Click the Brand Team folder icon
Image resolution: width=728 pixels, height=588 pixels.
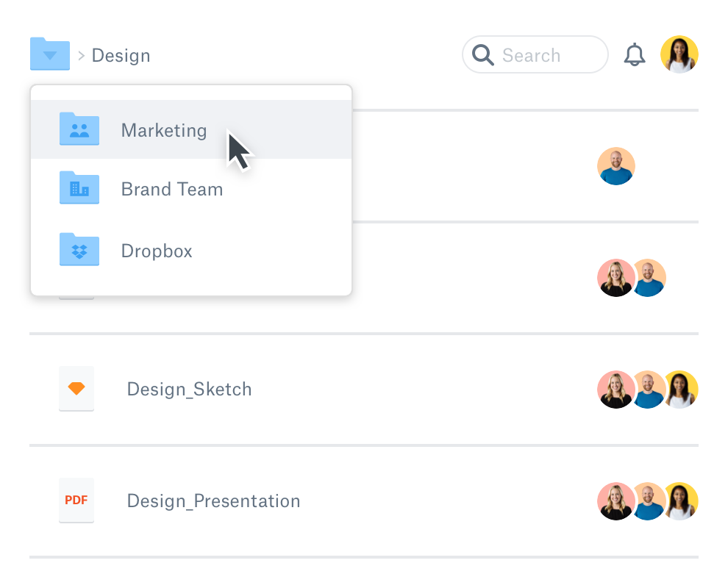pyautogui.click(x=79, y=188)
